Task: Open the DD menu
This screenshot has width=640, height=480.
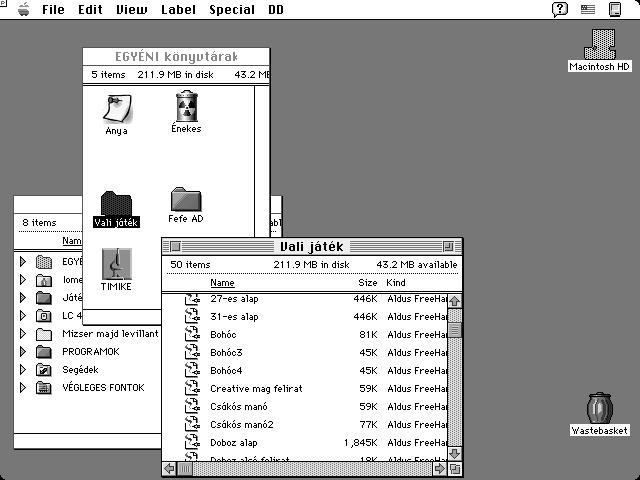Action: pyautogui.click(x=276, y=9)
